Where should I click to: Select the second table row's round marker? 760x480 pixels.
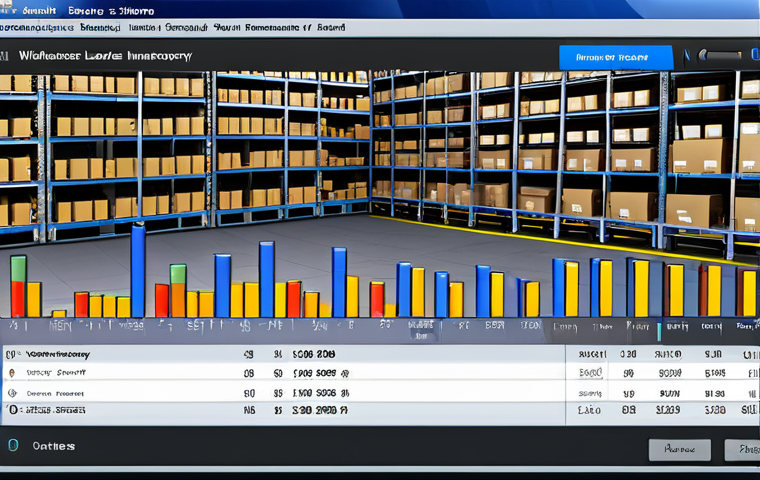tap(11, 372)
